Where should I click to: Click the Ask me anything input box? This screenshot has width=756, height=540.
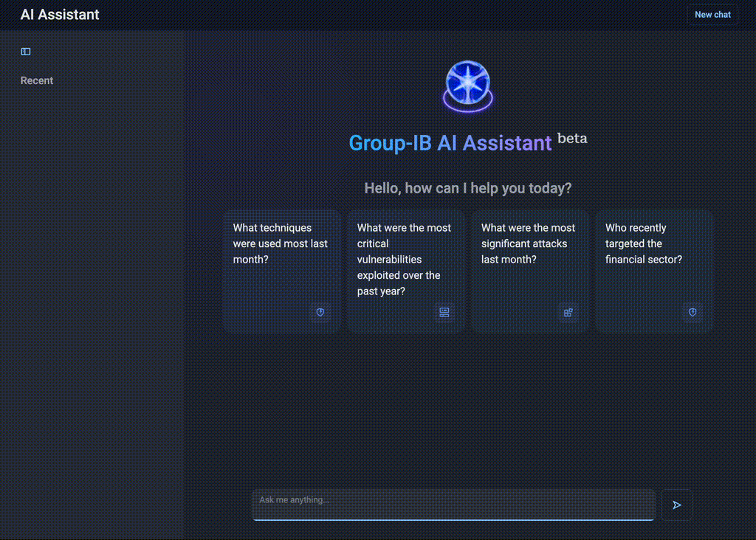click(453, 505)
